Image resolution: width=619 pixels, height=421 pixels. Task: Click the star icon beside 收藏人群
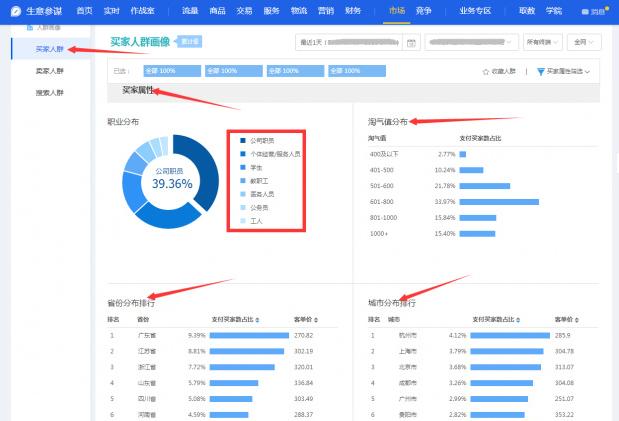[x=486, y=71]
